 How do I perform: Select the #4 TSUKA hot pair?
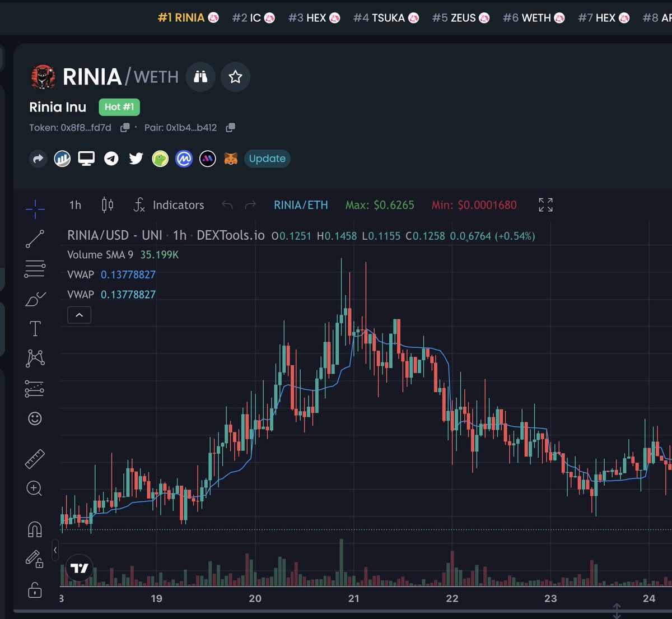coord(386,17)
